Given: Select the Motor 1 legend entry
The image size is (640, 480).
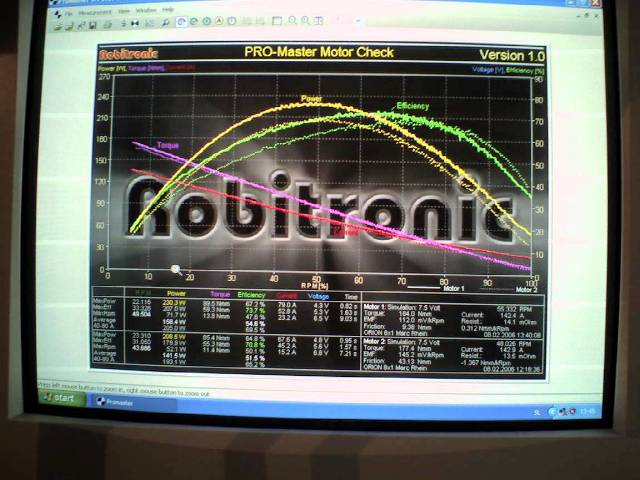Looking at the screenshot, I should point(453,288).
